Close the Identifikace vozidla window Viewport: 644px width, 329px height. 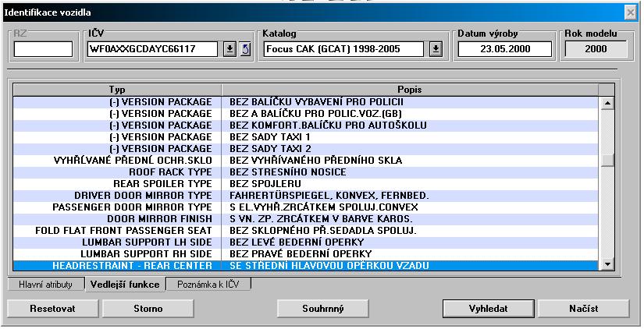[x=631, y=13]
